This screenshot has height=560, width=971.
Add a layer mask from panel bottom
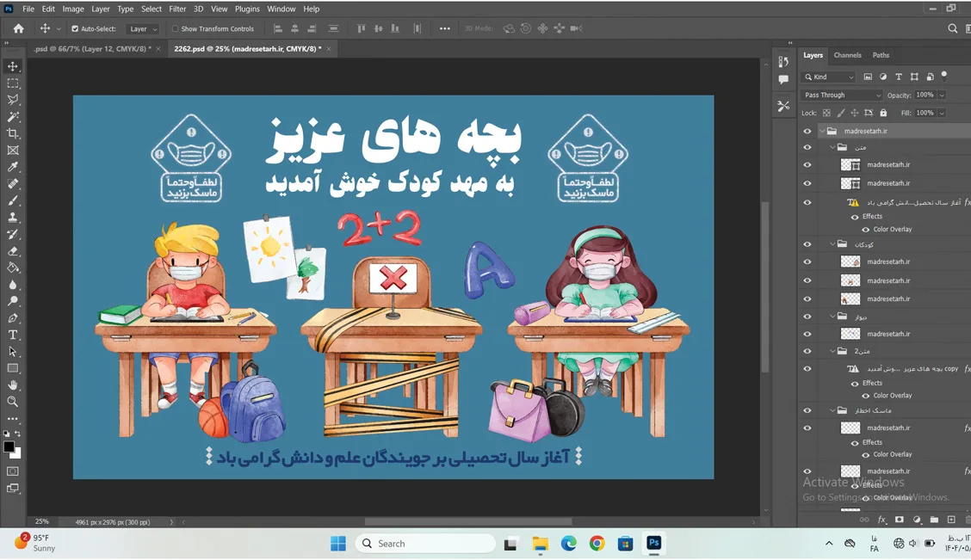coord(900,520)
